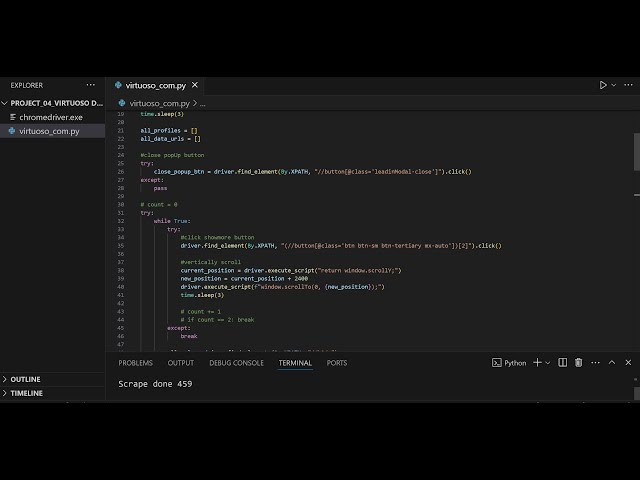Screen dimensions: 640x480
Task: Open run options dropdown arrow beside play
Action: tap(613, 85)
